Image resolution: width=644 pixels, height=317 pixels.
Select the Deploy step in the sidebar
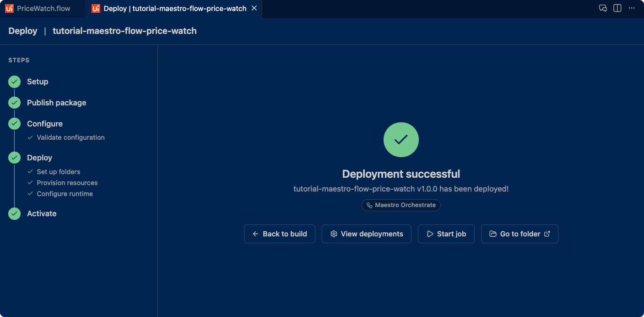[x=39, y=158]
